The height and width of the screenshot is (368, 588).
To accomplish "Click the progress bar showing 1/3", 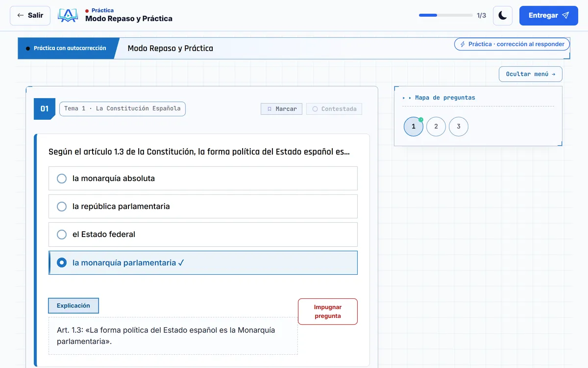I will tap(445, 15).
